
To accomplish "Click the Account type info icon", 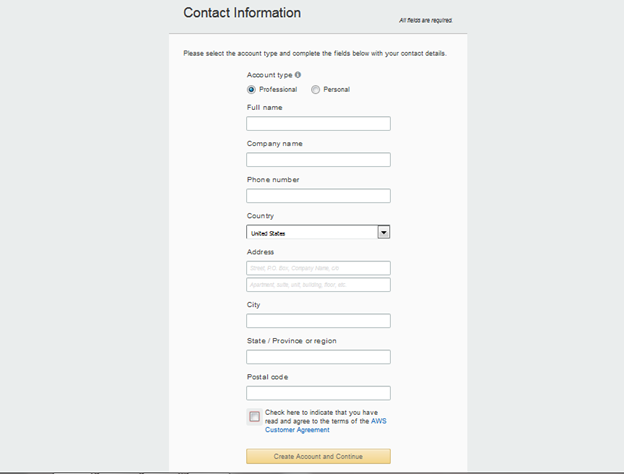I will 298,75.
